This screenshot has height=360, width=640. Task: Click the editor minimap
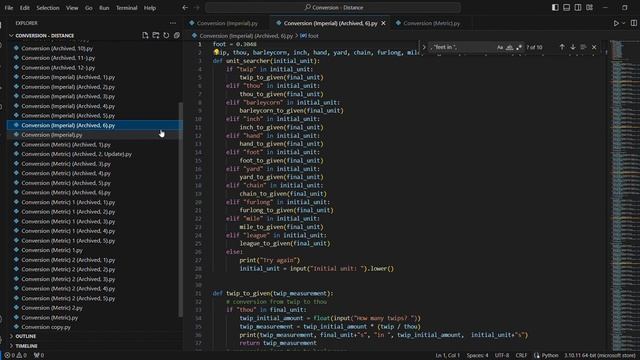624,194
